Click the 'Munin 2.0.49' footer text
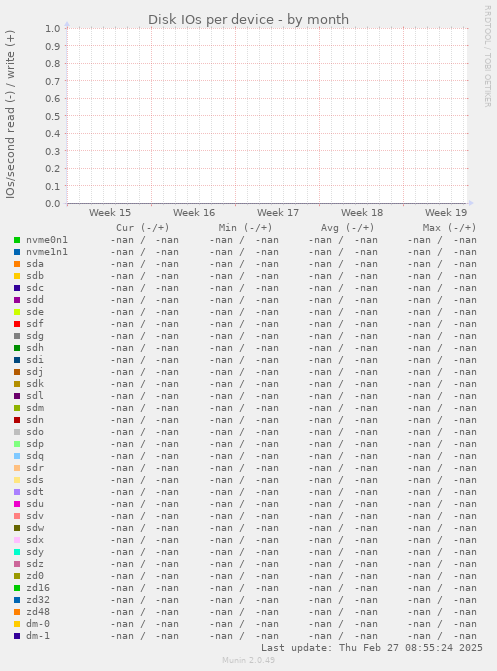This screenshot has height=671, width=497. pyautogui.click(x=248, y=660)
